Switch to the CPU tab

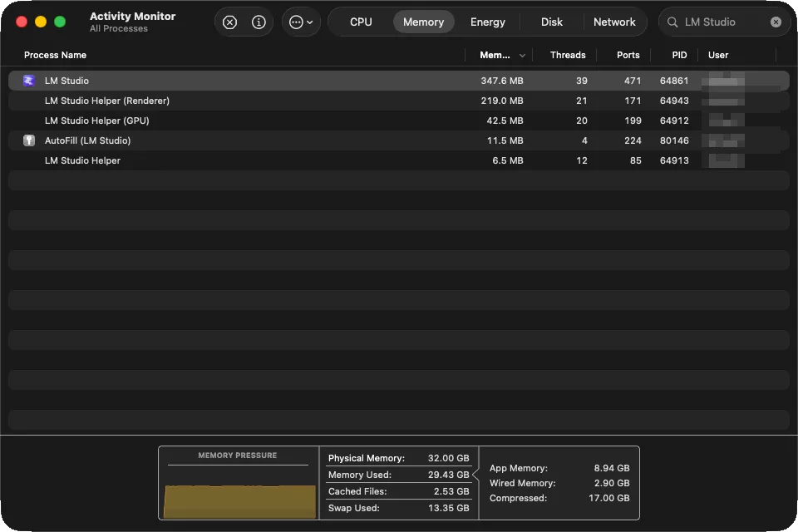pos(361,22)
